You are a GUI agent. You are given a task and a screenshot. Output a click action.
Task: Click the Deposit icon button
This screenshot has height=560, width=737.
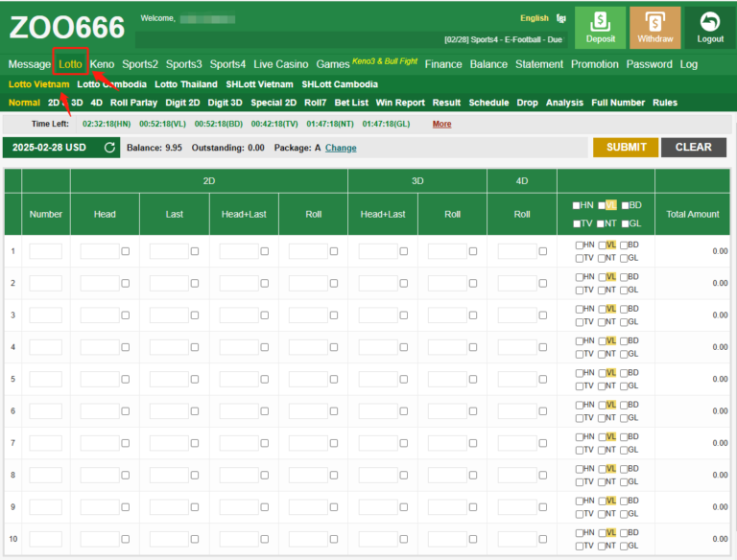pyautogui.click(x=600, y=28)
